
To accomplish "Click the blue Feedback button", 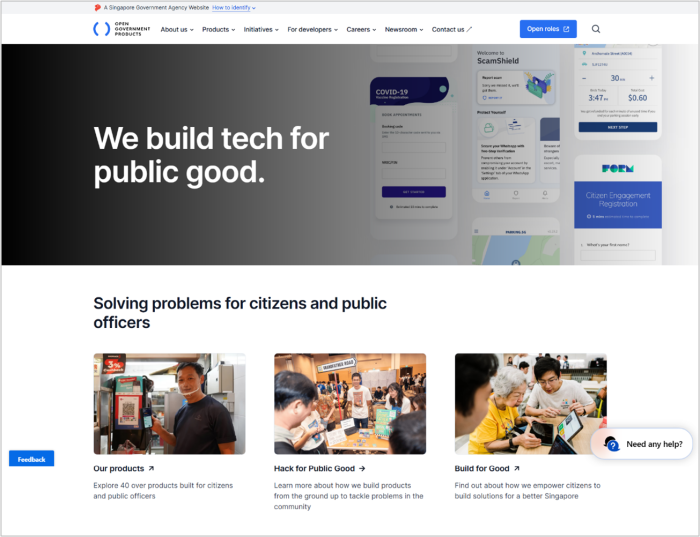I will tap(31, 458).
